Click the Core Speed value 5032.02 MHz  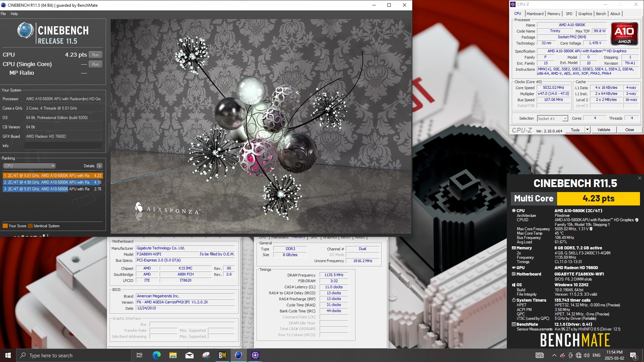(553, 88)
